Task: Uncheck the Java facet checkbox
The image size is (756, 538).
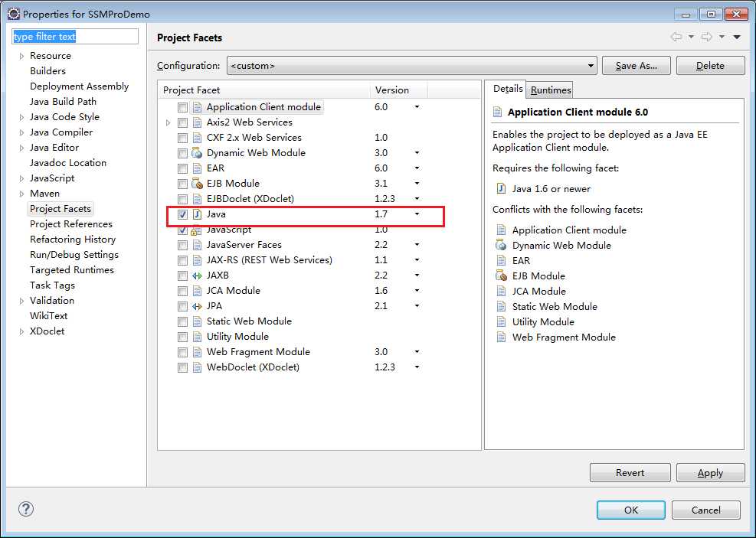Action: [182, 214]
